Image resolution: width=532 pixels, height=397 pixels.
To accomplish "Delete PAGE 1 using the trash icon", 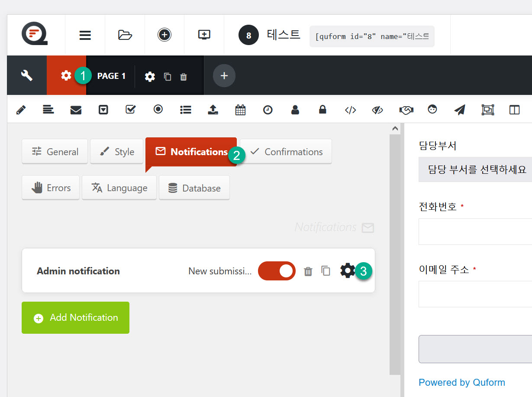I will click(183, 76).
